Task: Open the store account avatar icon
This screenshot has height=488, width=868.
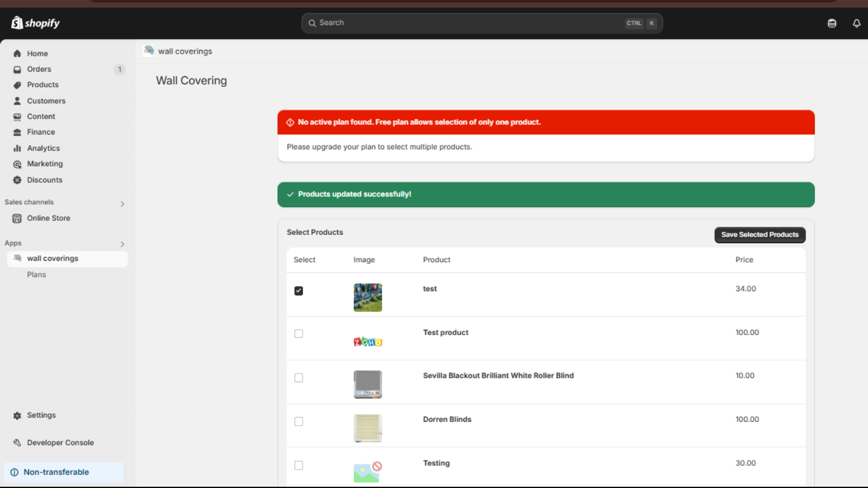Action: [832, 23]
